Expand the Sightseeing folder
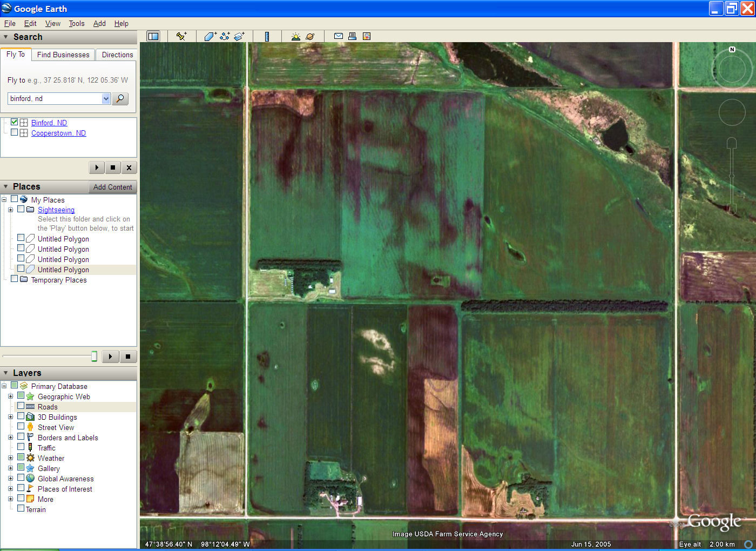Viewport: 756px width, 551px height. coord(10,210)
